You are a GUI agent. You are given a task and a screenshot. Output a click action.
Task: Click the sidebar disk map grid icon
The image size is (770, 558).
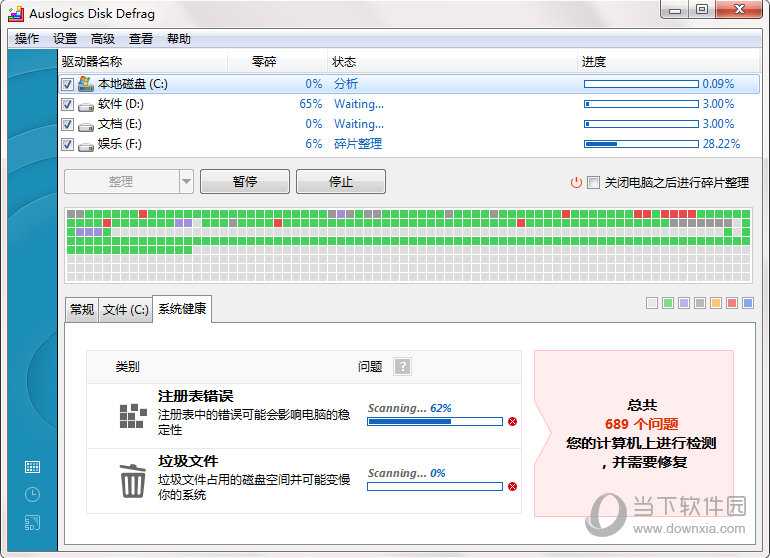[x=32, y=467]
